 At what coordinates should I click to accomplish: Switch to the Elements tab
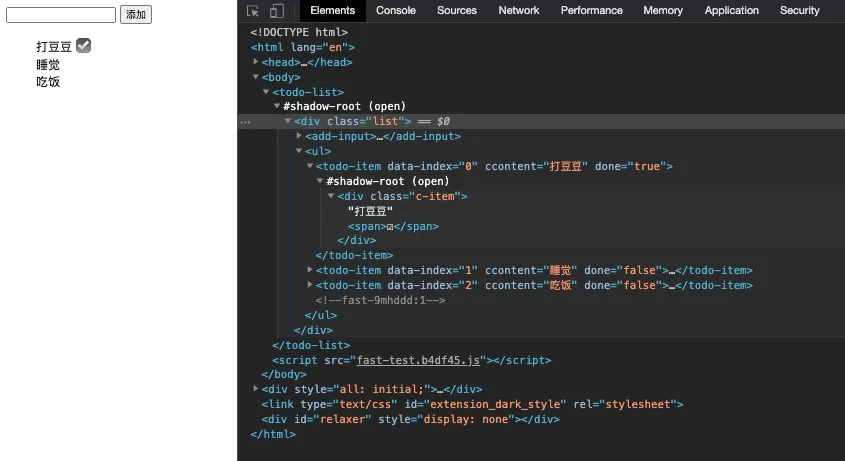point(333,10)
